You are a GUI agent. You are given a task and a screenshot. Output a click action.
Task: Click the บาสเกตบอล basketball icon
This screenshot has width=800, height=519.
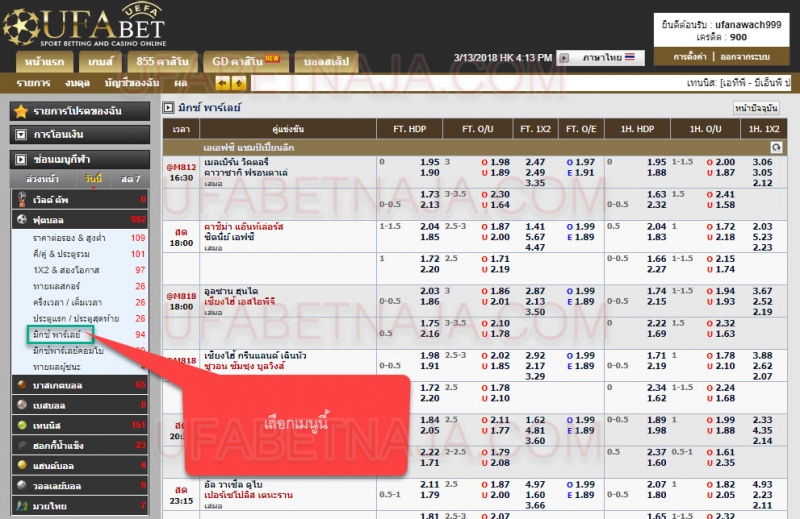[22, 385]
